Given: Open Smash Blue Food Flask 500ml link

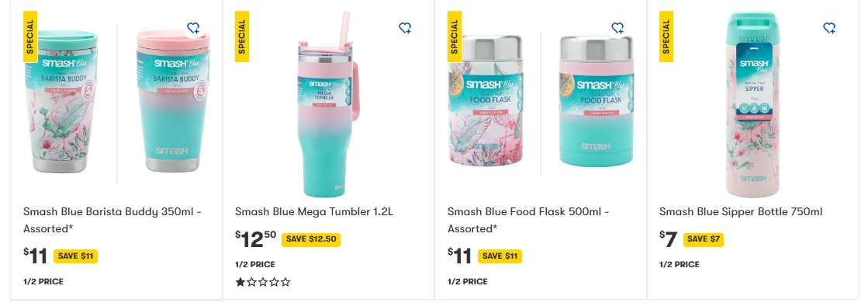Looking at the screenshot, I should (528, 220).
